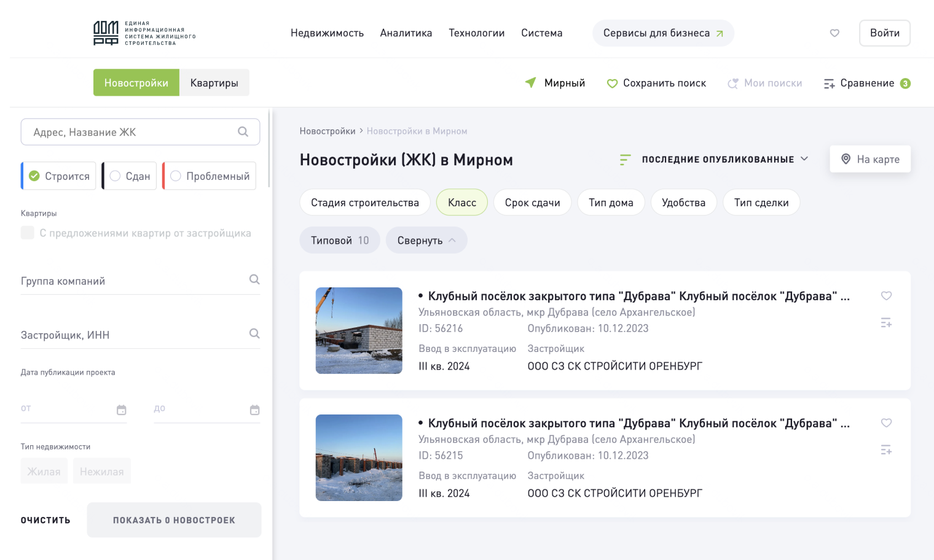Select the Сдан status filter
Viewport: 934px width, 560px height.
tap(130, 176)
